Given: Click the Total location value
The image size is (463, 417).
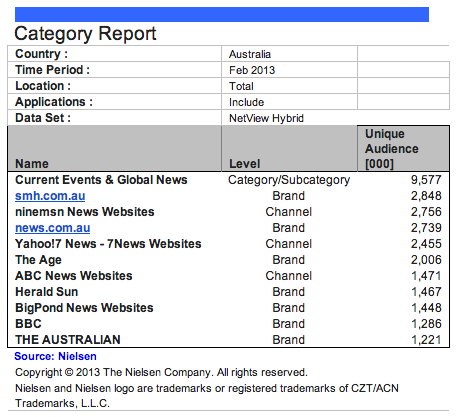Looking at the screenshot, I should click(241, 86).
